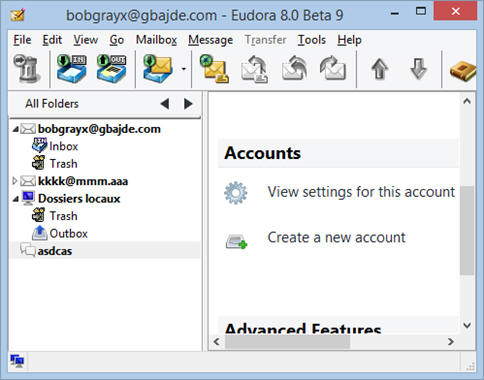Switch folder view with left arrow
The image size is (484, 380).
[x=165, y=104]
